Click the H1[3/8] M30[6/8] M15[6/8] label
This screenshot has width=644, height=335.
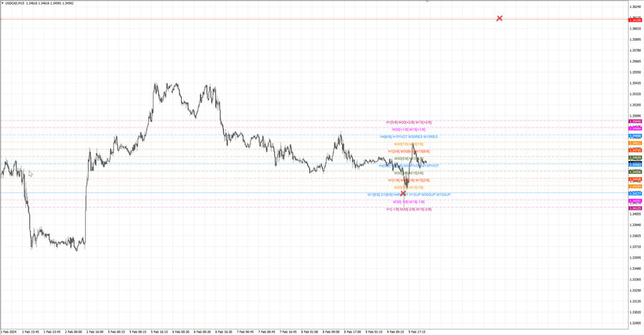click(409, 151)
